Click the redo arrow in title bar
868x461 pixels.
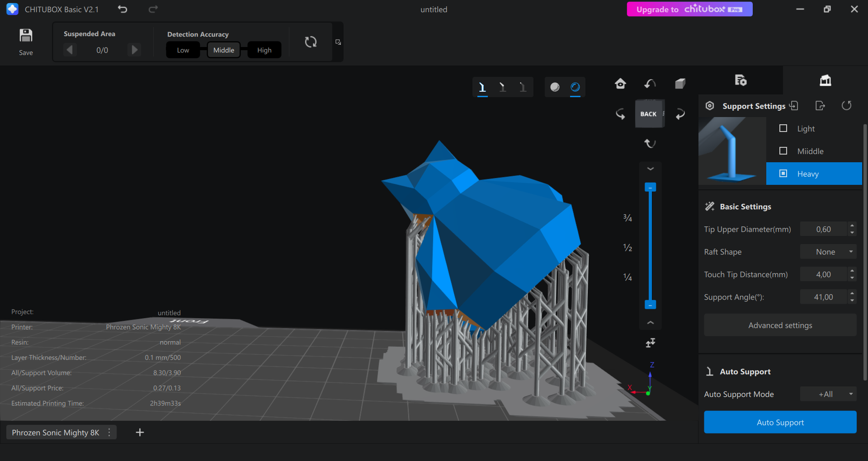[153, 9]
